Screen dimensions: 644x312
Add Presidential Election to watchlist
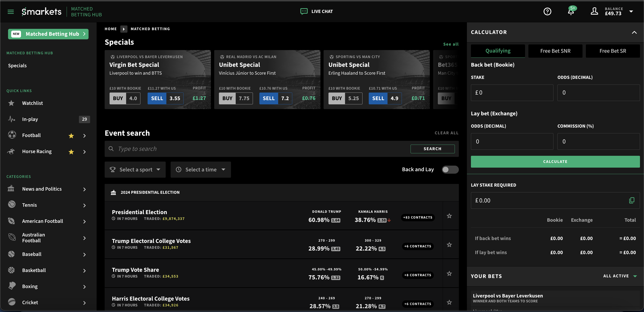(449, 216)
